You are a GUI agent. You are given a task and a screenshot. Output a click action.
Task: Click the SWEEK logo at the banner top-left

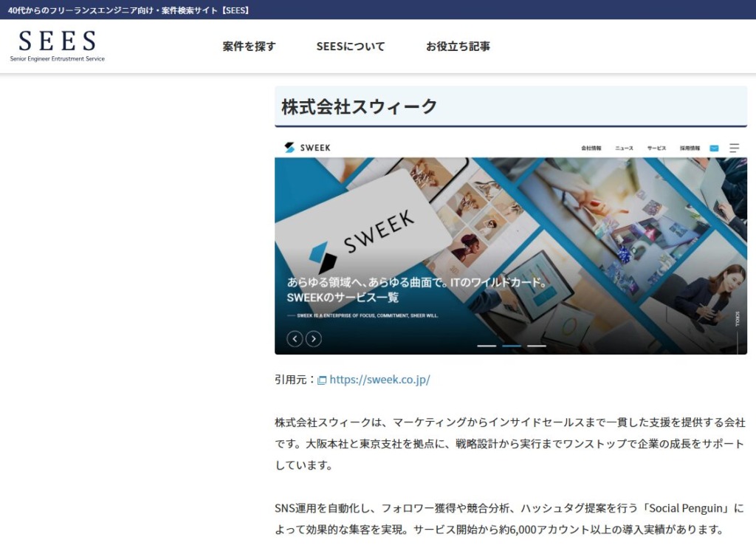307,148
